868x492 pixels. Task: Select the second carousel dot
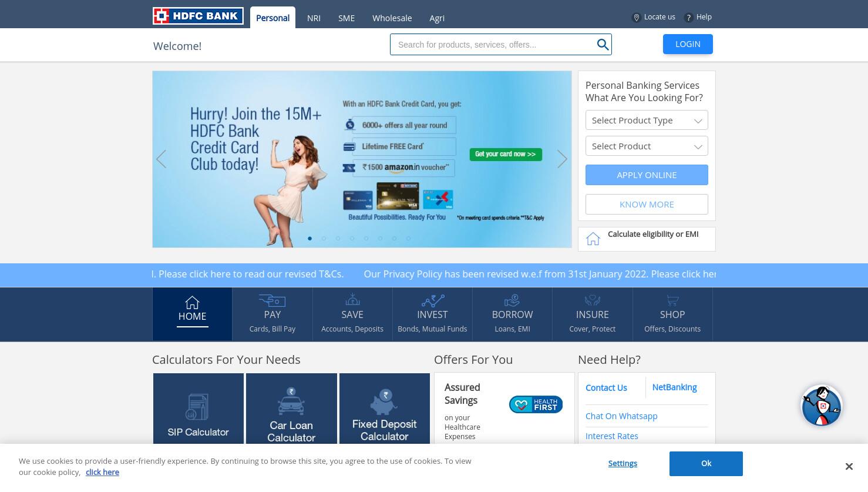click(324, 238)
